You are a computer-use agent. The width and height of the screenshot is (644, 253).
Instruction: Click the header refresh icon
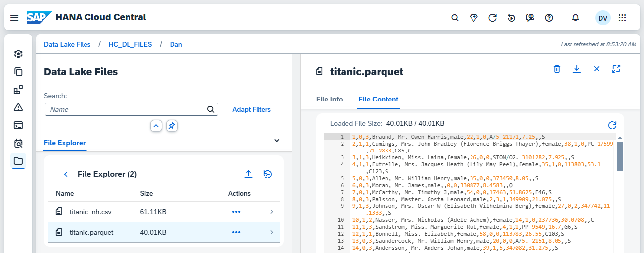(x=493, y=18)
